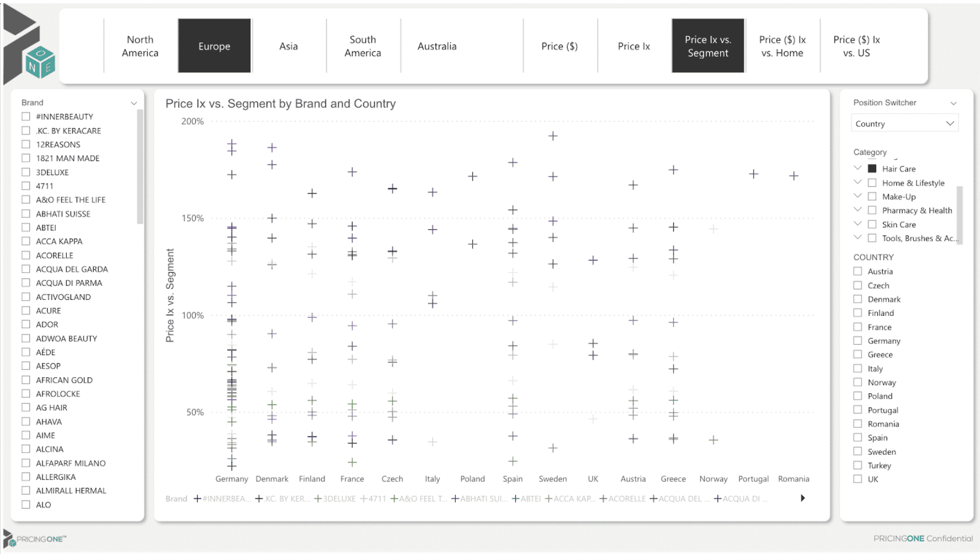The image size is (980, 558).
Task: Click the Portugal data point marker
Action: [754, 174]
